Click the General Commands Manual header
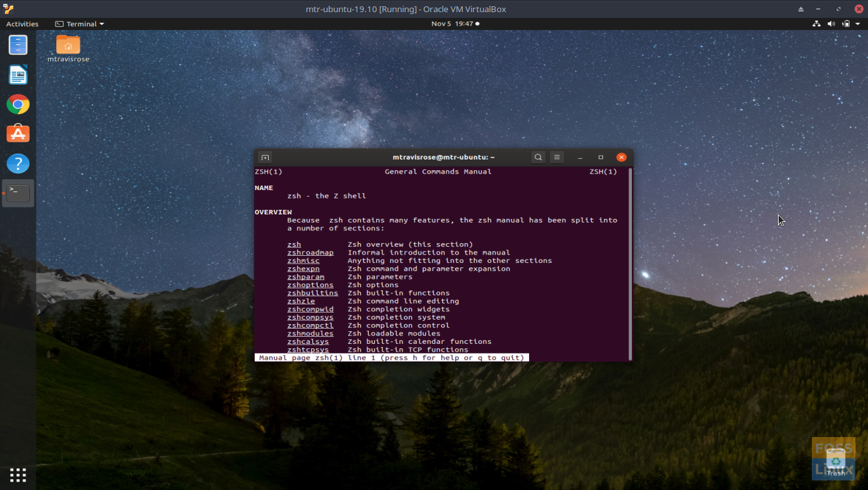The width and height of the screenshot is (868, 490). [438, 172]
